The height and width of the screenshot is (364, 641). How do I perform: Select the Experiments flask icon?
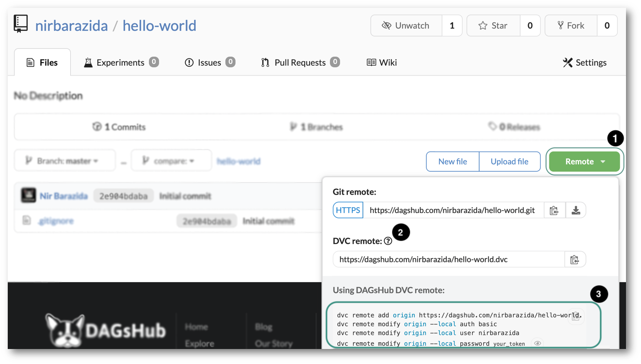point(88,62)
